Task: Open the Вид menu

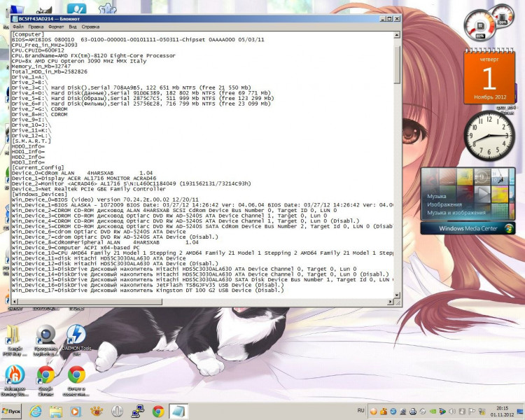Action: 73,27
